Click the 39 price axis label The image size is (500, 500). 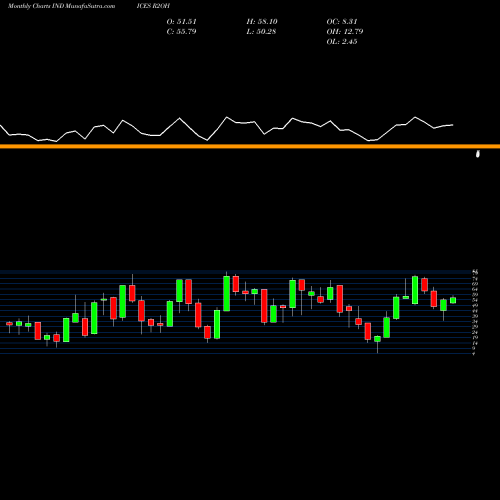[475, 316]
